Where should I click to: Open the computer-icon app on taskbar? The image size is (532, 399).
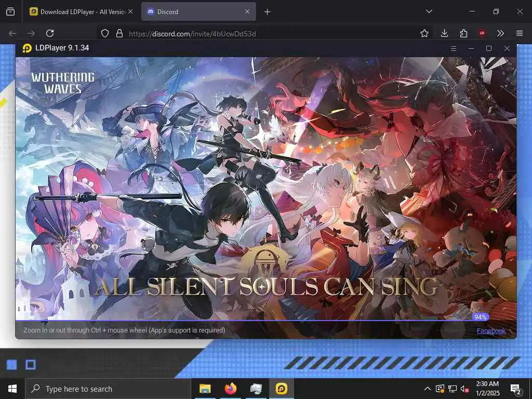(256, 389)
